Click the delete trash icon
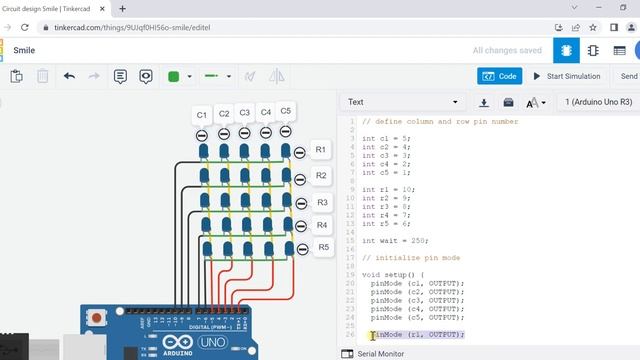 coord(42,76)
